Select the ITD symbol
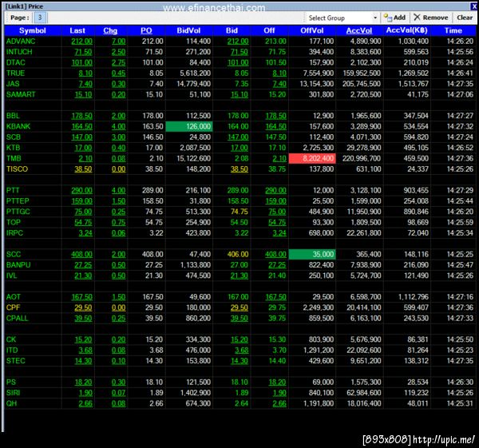Image resolution: width=479 pixels, height=448 pixels. tap(12, 351)
